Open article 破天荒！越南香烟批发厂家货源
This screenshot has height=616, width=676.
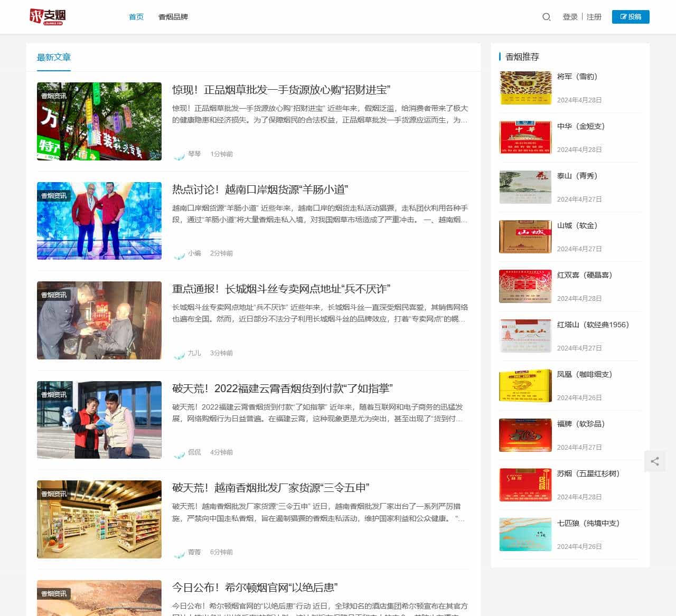coord(271,488)
